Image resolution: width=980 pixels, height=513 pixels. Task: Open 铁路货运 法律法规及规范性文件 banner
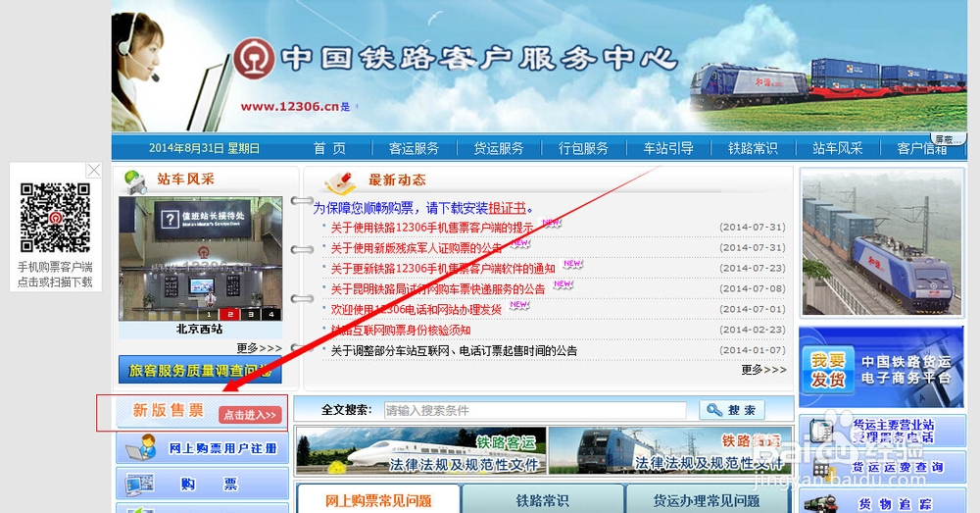click(x=670, y=451)
